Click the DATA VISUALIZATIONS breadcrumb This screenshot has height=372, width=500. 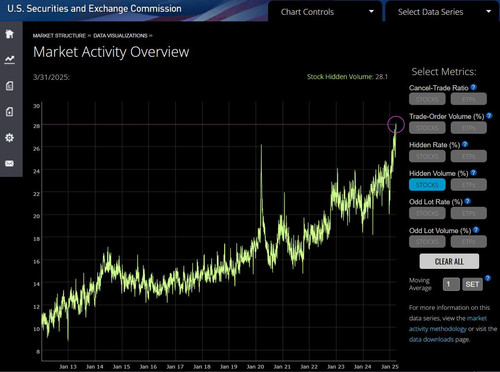tap(120, 36)
